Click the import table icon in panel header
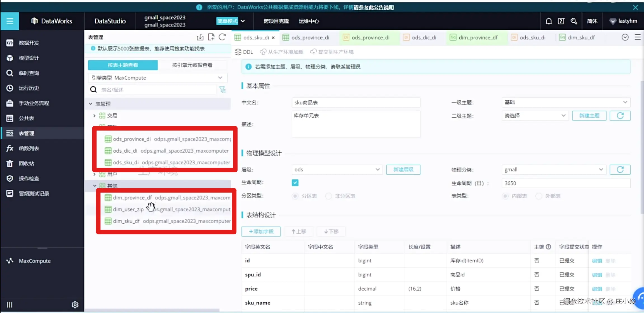This screenshot has height=313, width=644. click(x=200, y=37)
